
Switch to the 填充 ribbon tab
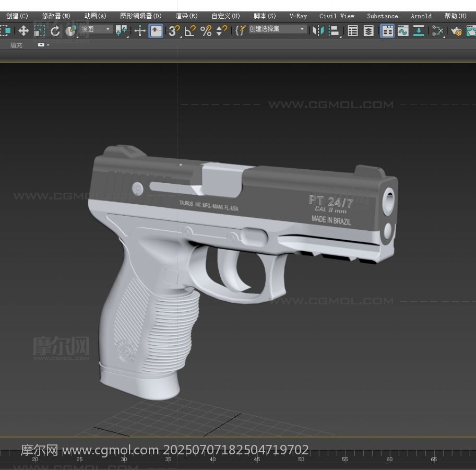coord(16,45)
